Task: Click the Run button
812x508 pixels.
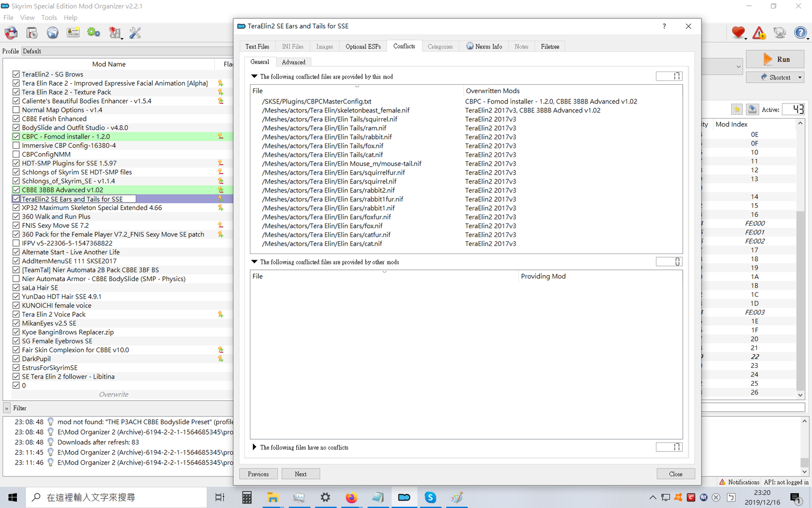Action: (775, 59)
